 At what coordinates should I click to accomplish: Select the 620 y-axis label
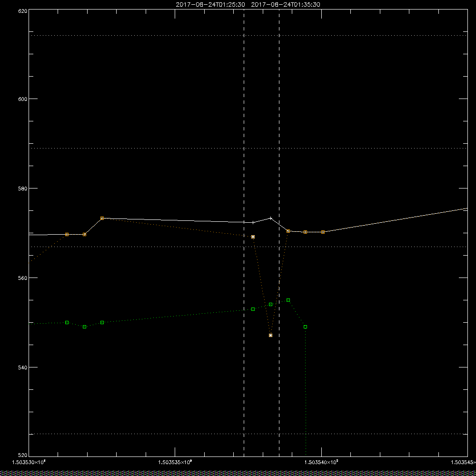pyautogui.click(x=23, y=10)
